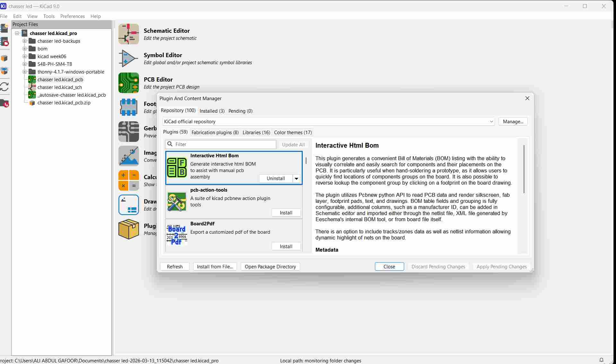The height and width of the screenshot is (364, 616).
Task: Switch to Color themes (17) tab
Action: (293, 133)
